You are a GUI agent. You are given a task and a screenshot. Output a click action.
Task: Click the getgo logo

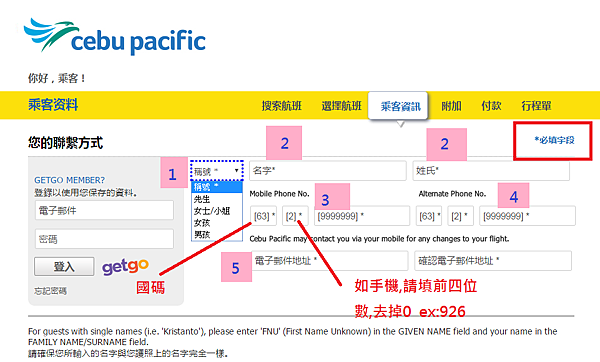[x=125, y=267]
